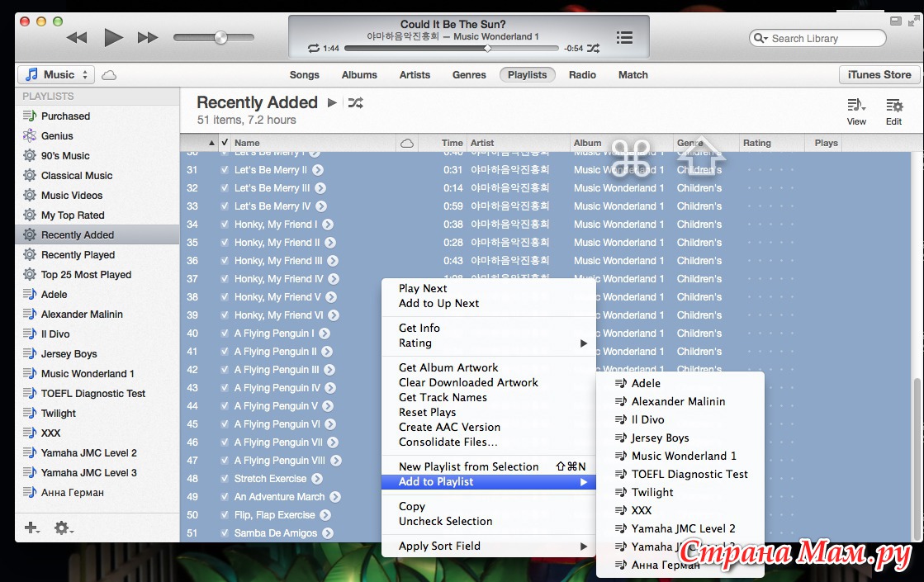
Task: Click the Music Videos gear icon
Action: point(30,195)
